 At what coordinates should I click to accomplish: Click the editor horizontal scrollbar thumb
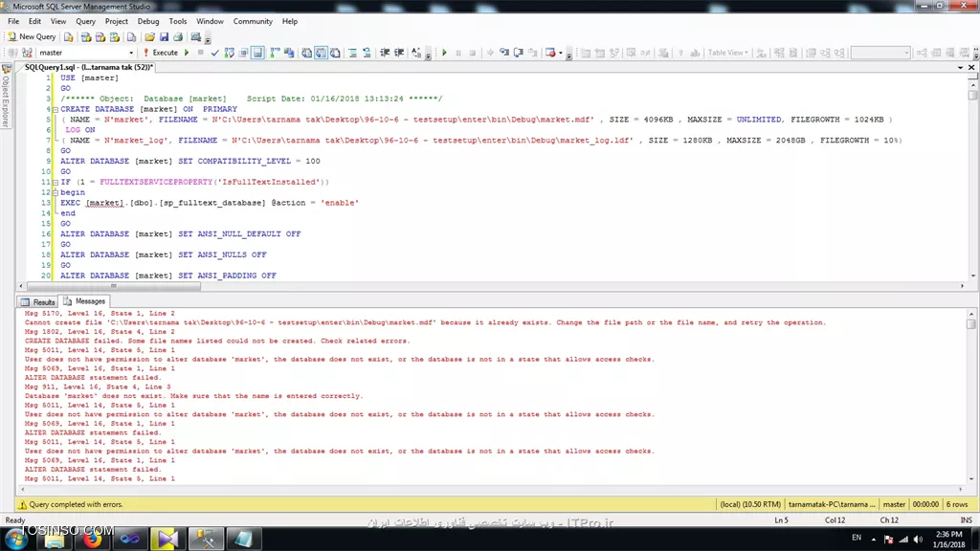[113, 286]
